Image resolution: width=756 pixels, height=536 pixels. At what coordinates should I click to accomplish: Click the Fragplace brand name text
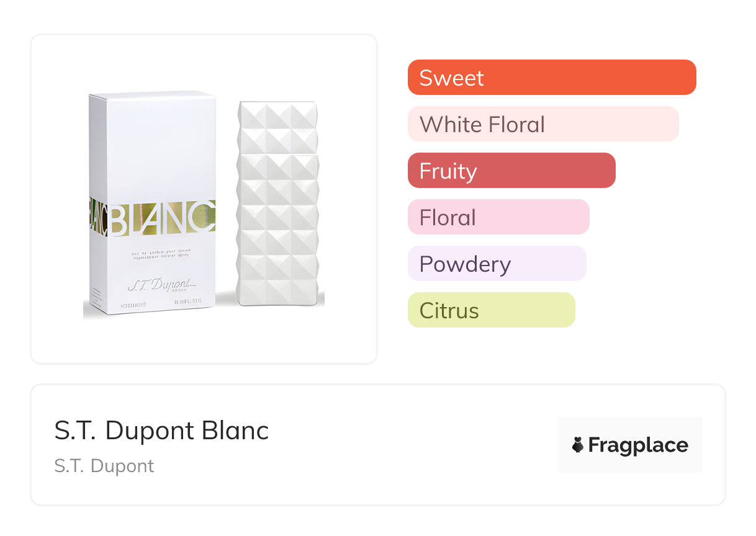coord(637,445)
